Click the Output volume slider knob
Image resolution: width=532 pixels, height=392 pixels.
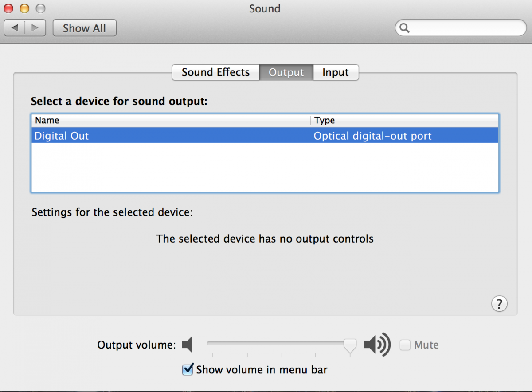coord(350,347)
